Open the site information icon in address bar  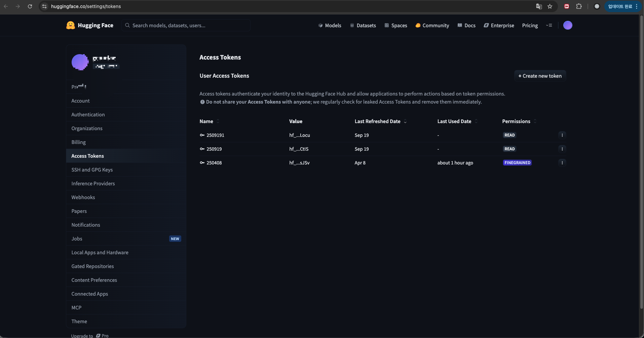[x=44, y=6]
